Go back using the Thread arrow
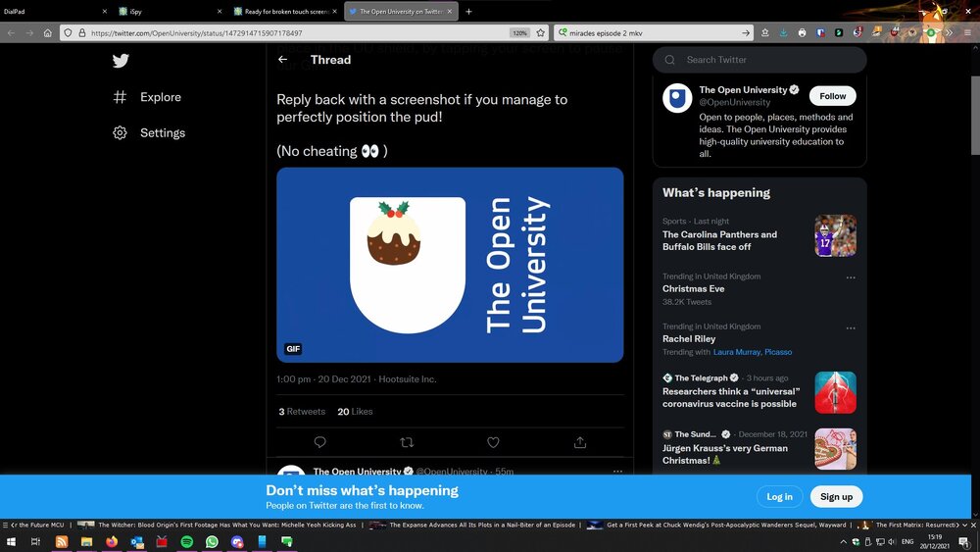Image resolution: width=980 pixels, height=552 pixels. [283, 60]
